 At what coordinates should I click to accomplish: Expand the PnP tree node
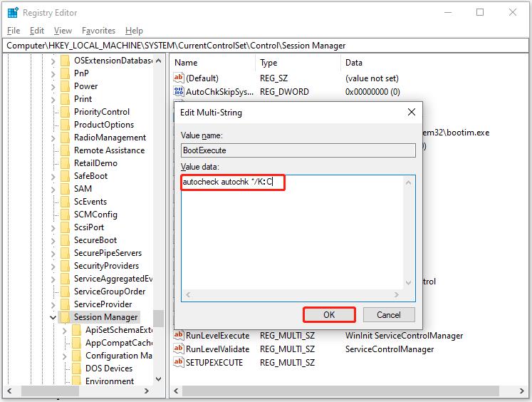coord(53,74)
